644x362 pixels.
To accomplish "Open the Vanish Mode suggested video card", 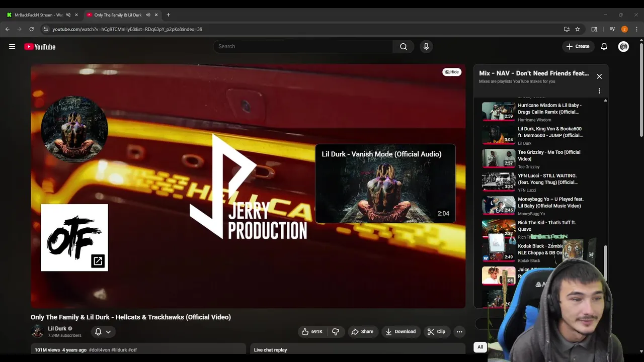I will pos(385,184).
